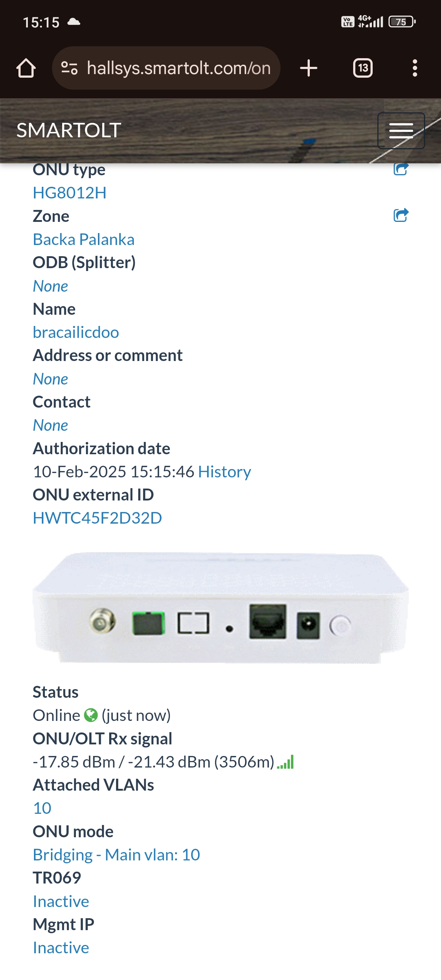
Task: Open ONU external ID HWTC45F2D32D
Action: click(x=97, y=518)
